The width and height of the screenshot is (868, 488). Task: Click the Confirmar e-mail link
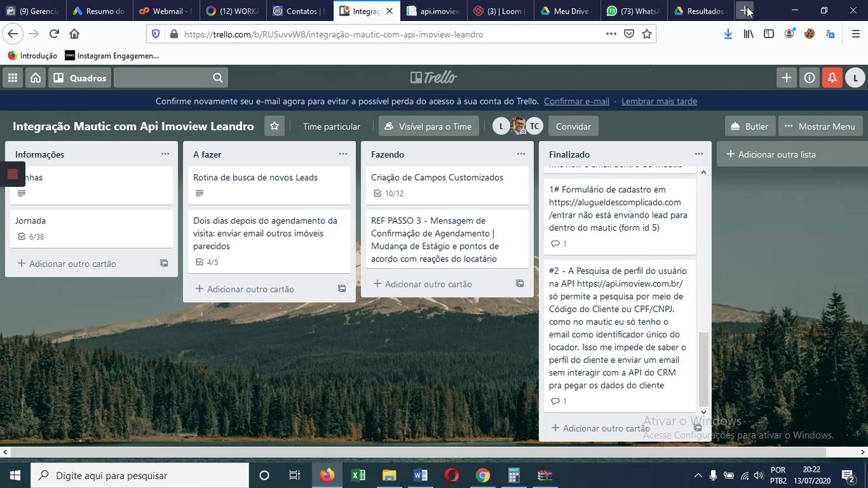(576, 101)
